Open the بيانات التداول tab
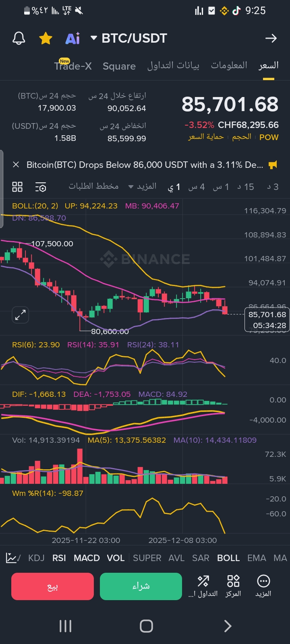The height and width of the screenshot is (644, 290). 173,65
